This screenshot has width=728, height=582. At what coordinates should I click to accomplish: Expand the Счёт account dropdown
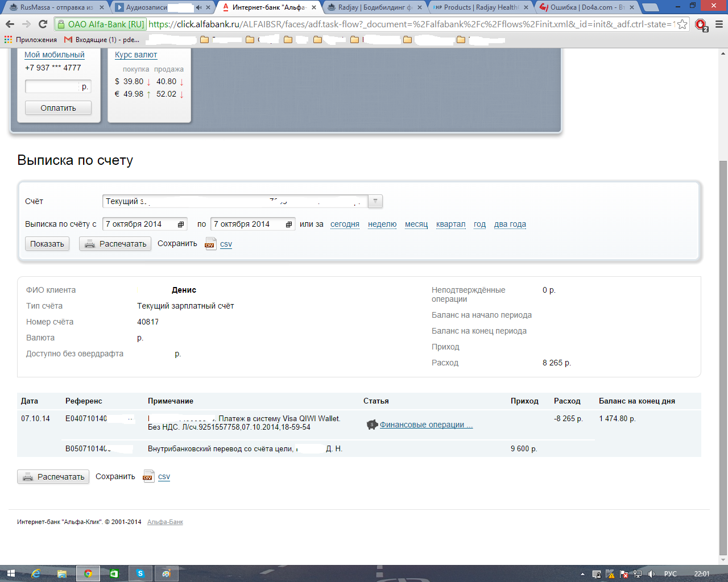click(x=375, y=201)
